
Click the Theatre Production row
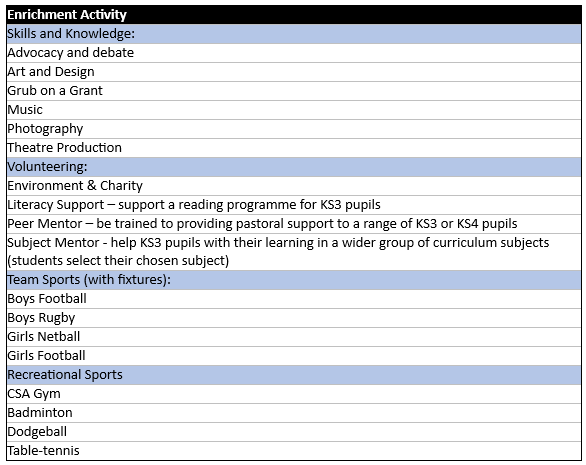(294, 148)
